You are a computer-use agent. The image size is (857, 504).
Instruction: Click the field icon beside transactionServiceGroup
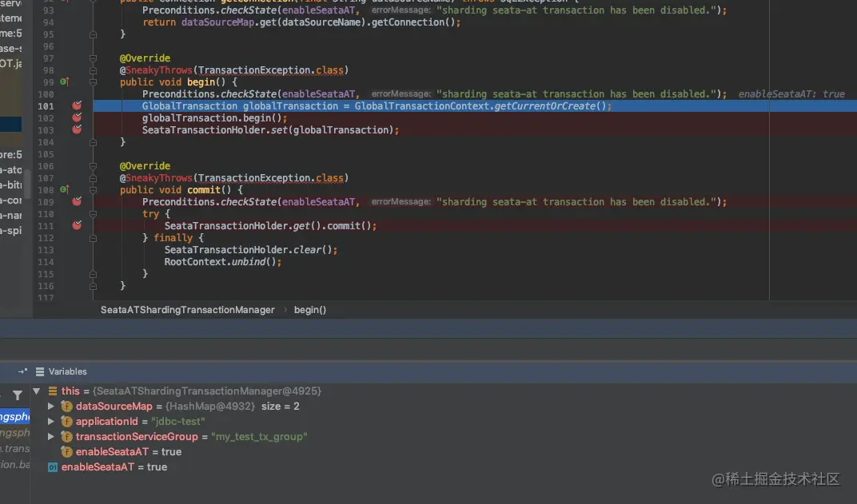pyautogui.click(x=66, y=437)
